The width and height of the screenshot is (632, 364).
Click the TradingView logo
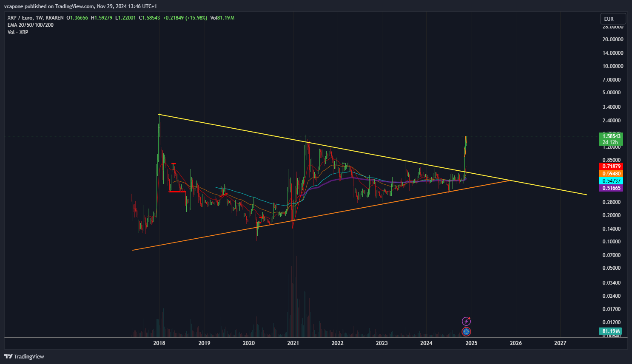pyautogui.click(x=24, y=356)
